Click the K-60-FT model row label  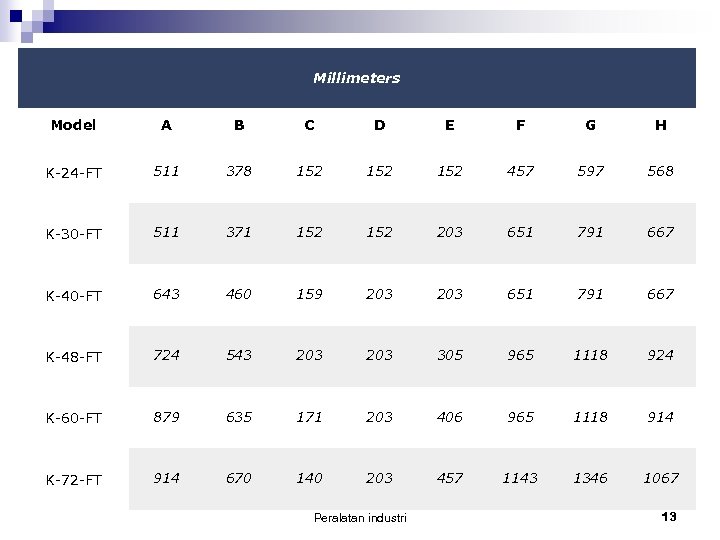tap(73, 418)
